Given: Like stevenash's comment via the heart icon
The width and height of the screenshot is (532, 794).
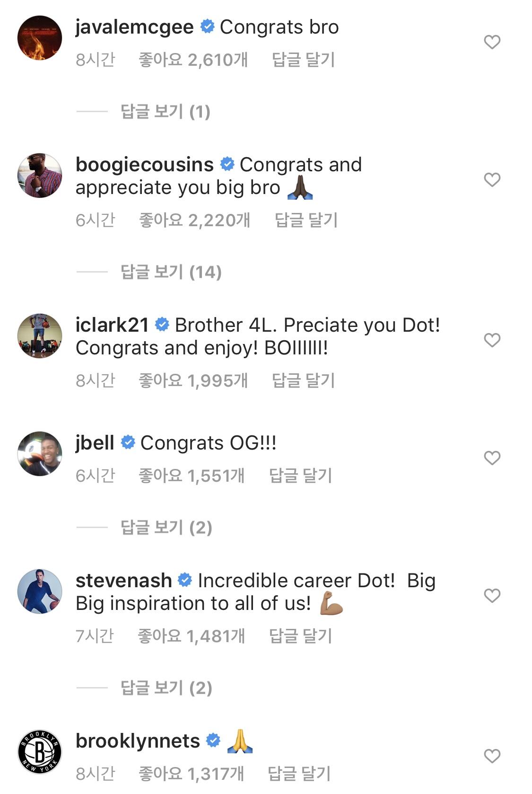Looking at the screenshot, I should pyautogui.click(x=492, y=595).
